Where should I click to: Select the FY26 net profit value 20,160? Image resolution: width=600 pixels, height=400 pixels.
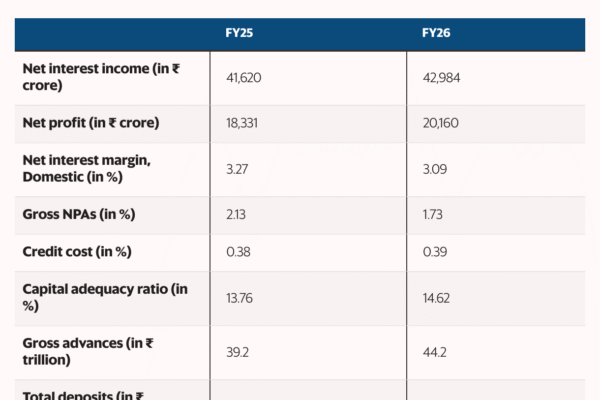tap(441, 123)
